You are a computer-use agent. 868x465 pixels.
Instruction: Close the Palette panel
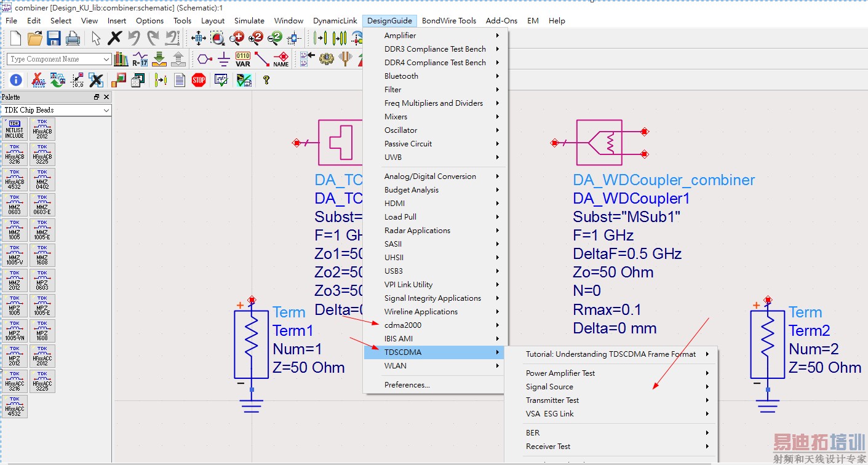(x=106, y=97)
